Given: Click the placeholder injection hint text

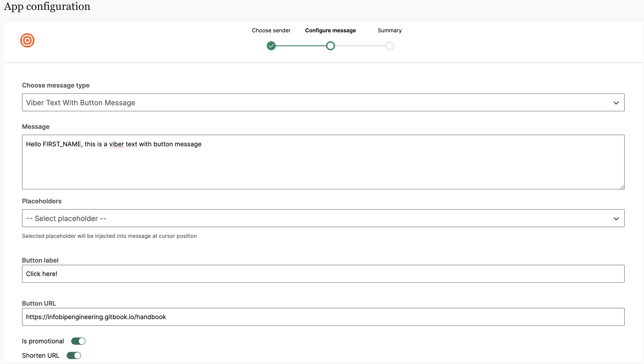Looking at the screenshot, I should click(109, 236).
